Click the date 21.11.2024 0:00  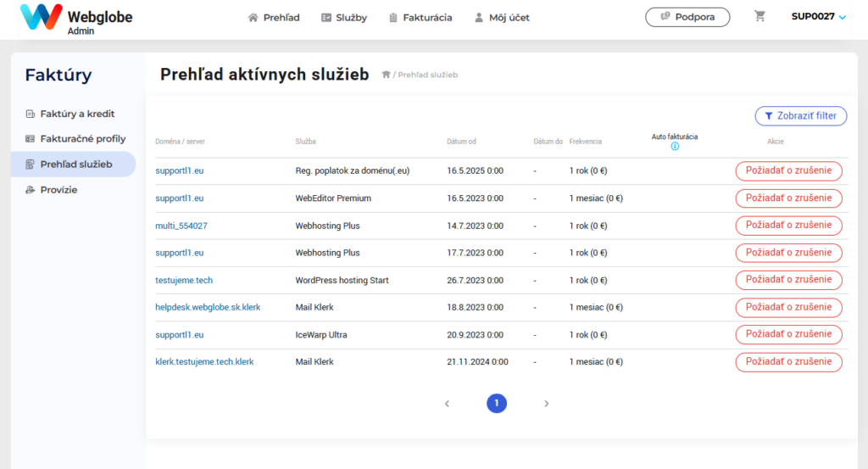pos(478,362)
